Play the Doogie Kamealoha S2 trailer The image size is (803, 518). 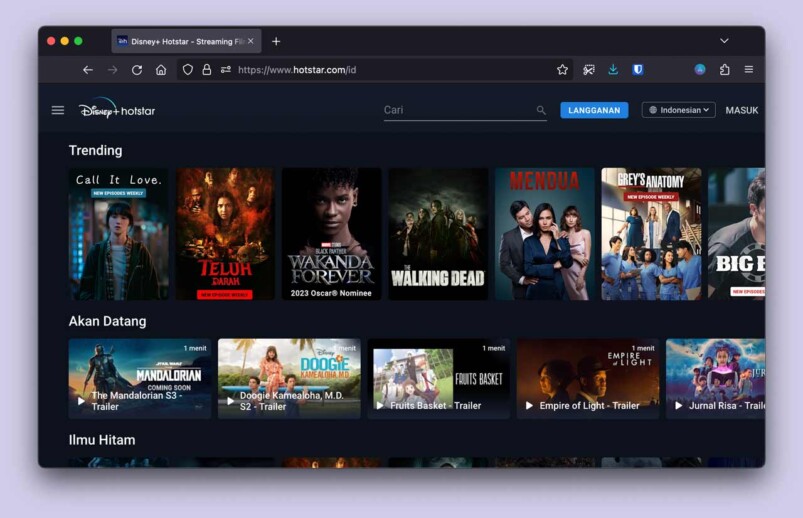[230, 401]
